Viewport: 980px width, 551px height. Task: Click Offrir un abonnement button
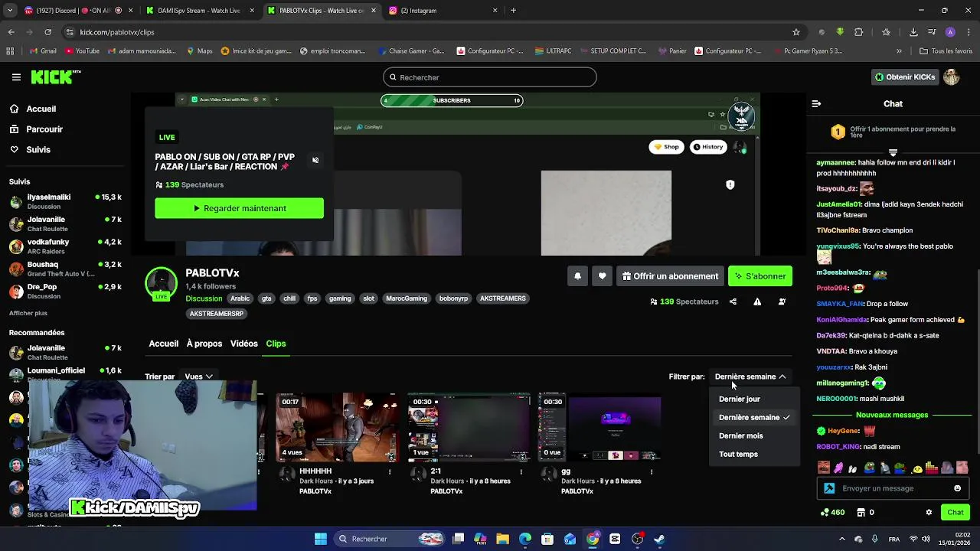coord(671,276)
